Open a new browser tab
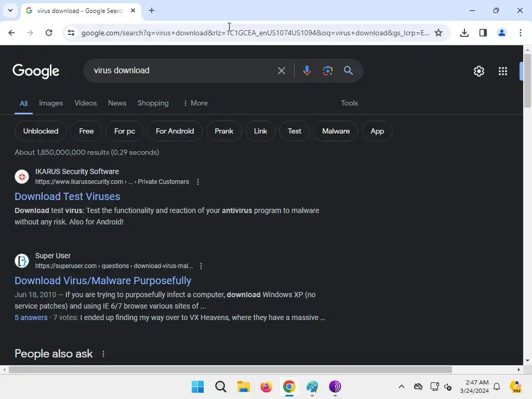This screenshot has width=532, height=399. pos(152,10)
